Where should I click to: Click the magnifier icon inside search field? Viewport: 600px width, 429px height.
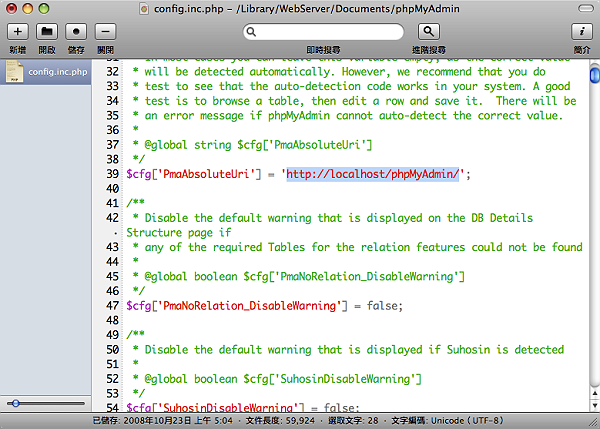251,32
